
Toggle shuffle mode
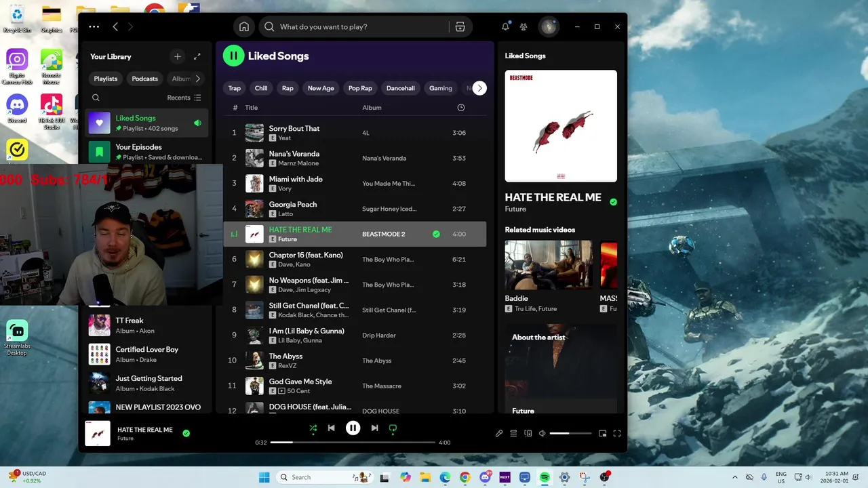tap(313, 428)
